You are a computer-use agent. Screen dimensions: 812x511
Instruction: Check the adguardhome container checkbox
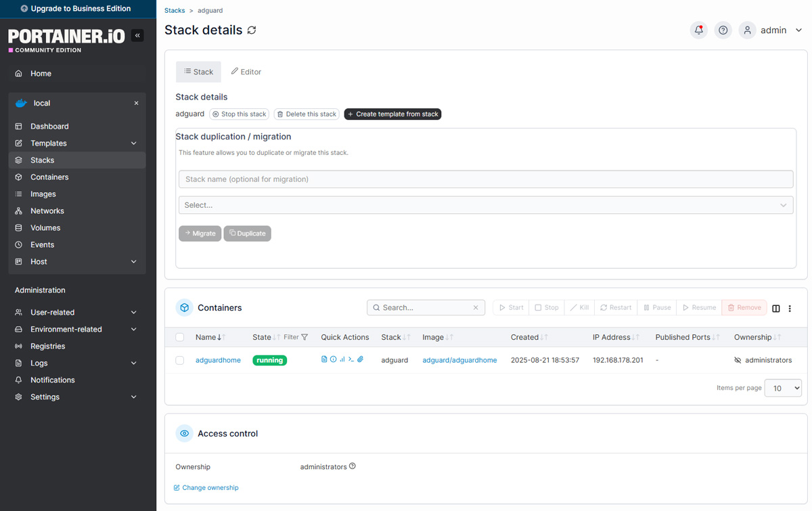[x=180, y=360]
